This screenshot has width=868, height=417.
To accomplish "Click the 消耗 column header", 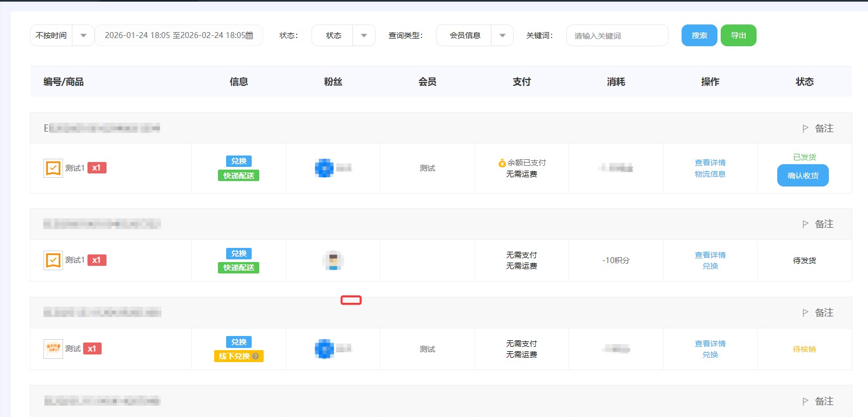I will click(616, 82).
